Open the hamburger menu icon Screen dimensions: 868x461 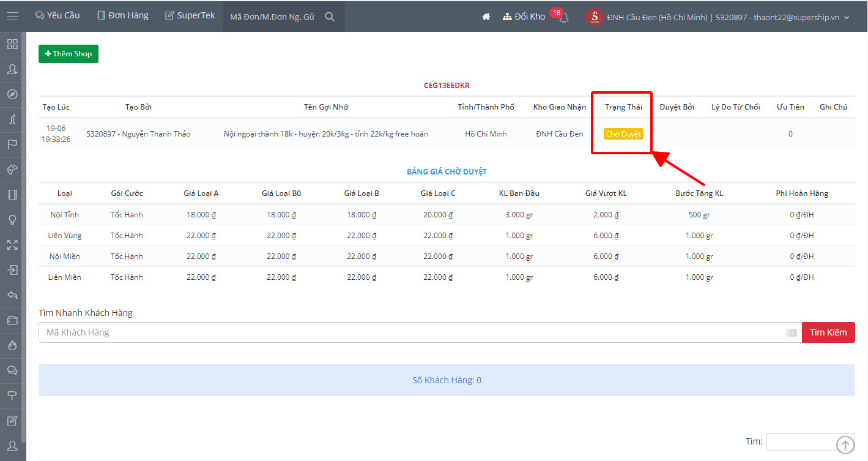12,17
